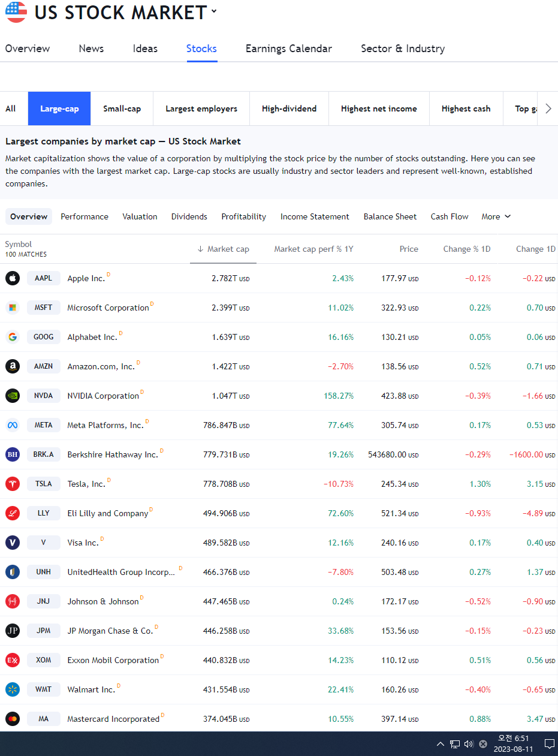
Task: Click the UnitedHealth logo icon
Action: pos(13,572)
